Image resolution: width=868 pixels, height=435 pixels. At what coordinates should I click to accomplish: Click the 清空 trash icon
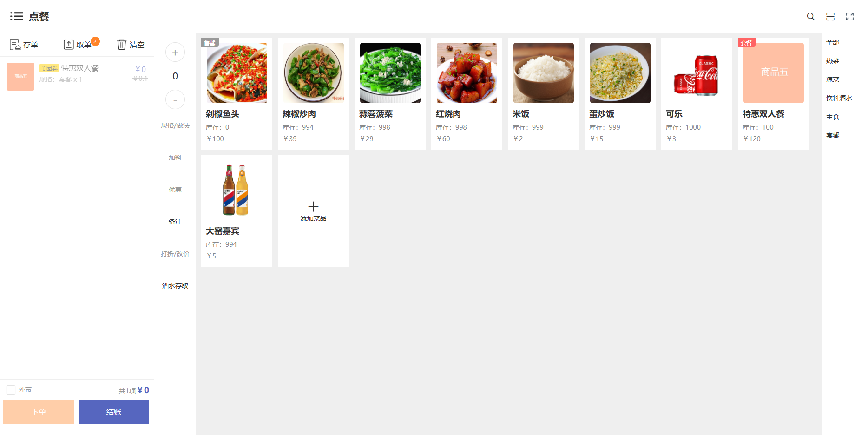[121, 45]
